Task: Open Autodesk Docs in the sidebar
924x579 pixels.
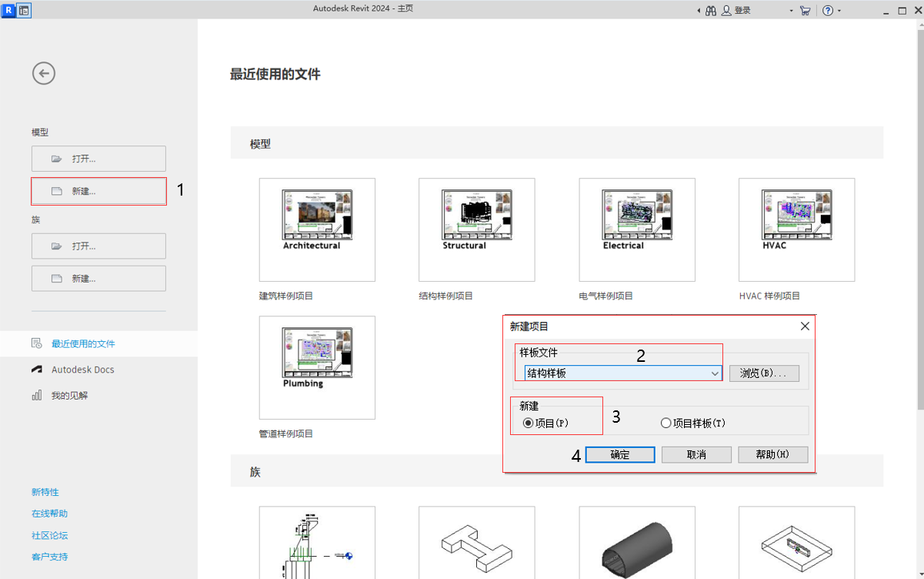Action: pyautogui.click(x=82, y=370)
